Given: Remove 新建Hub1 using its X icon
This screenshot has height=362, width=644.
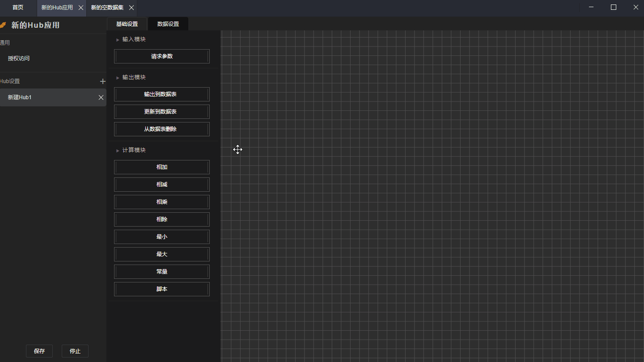Looking at the screenshot, I should click(x=101, y=97).
